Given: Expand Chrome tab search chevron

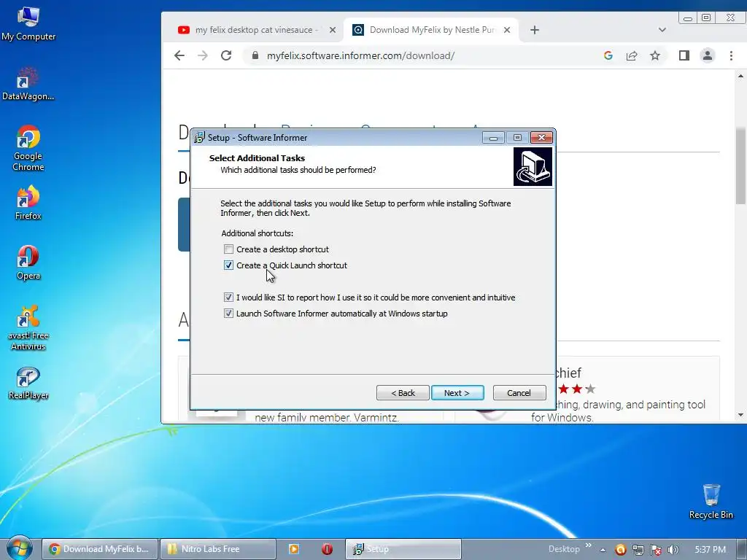Looking at the screenshot, I should [x=662, y=30].
